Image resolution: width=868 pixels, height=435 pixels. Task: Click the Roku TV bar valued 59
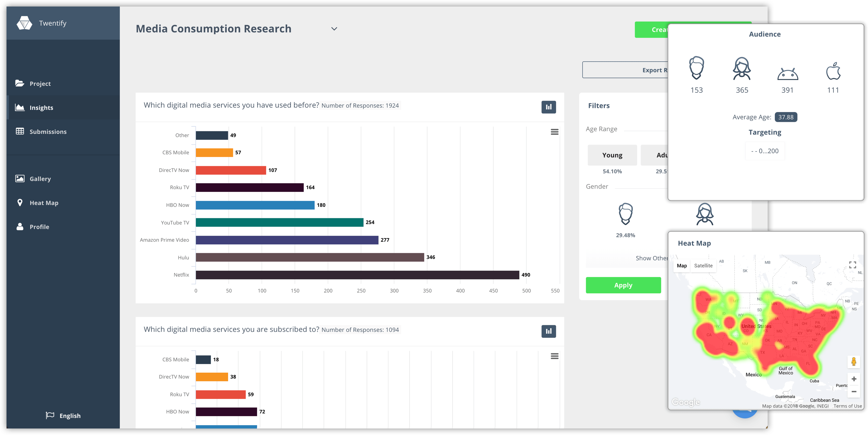pyautogui.click(x=220, y=394)
